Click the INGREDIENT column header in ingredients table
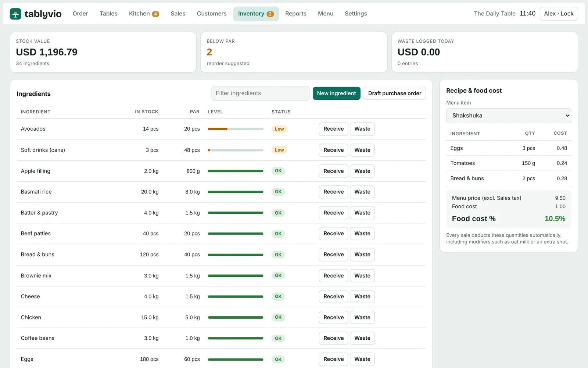Viewport: 588px width, 368px height. click(36, 112)
